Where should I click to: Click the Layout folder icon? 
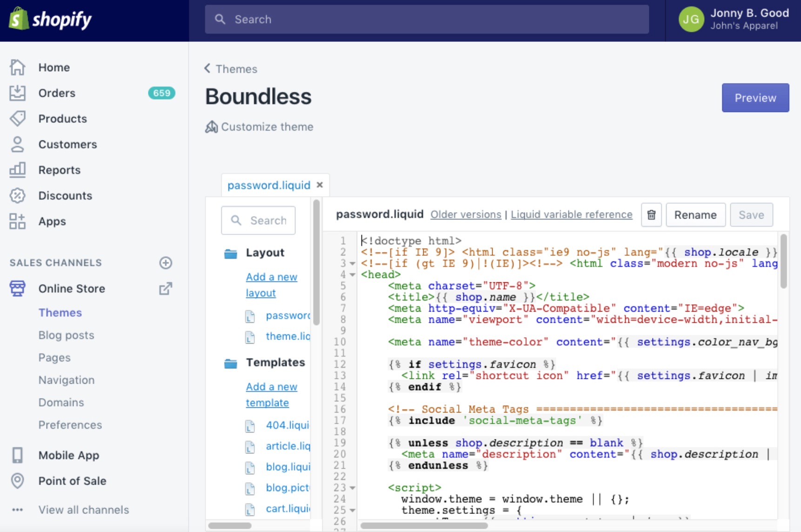[231, 253]
